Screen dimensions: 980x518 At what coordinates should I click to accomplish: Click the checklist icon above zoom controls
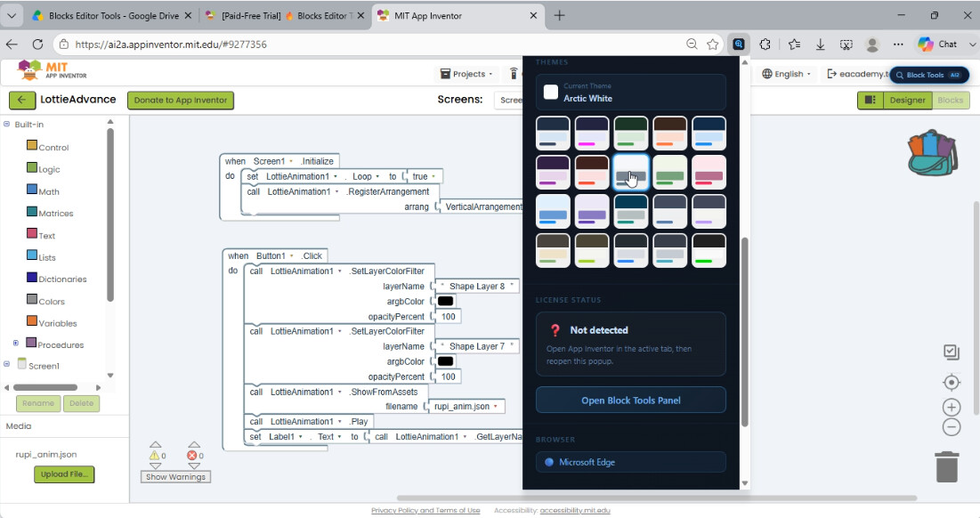[952, 352]
